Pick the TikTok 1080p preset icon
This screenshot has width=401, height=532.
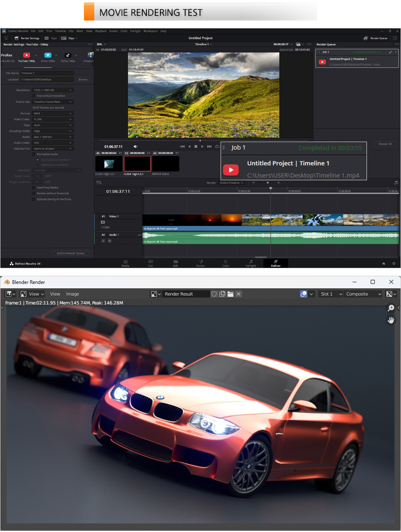pos(68,55)
